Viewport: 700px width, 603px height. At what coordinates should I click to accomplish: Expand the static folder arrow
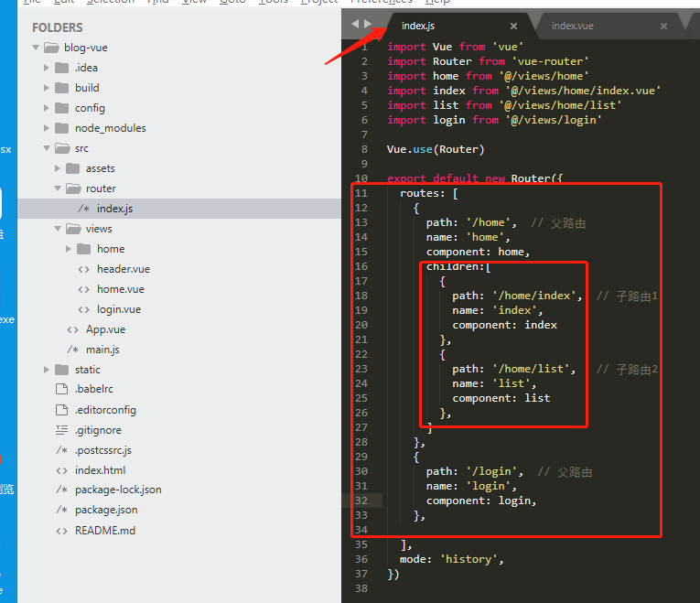pos(47,370)
